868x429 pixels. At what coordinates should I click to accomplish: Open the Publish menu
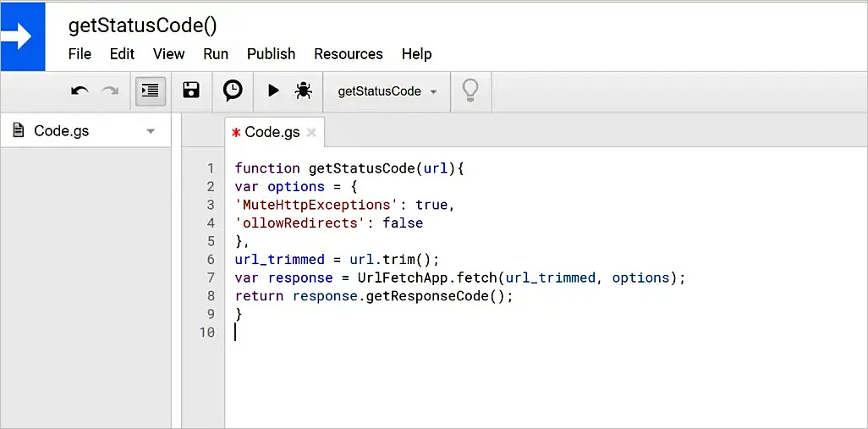coord(272,53)
